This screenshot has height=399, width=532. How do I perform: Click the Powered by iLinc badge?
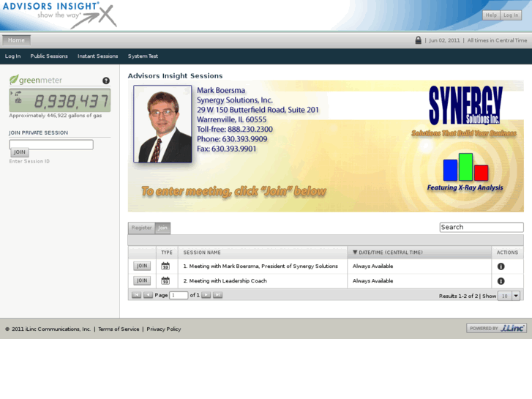(x=496, y=328)
